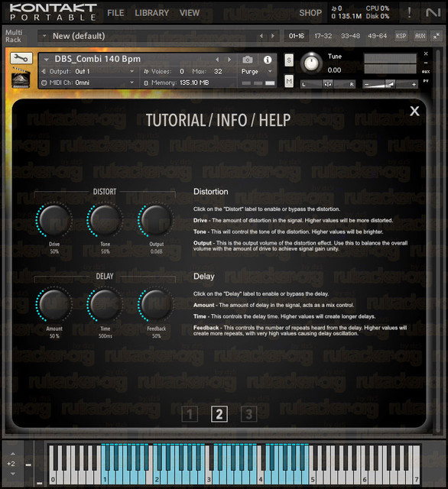Click the instrument volume slider
The image size is (448, 489).
point(390,84)
